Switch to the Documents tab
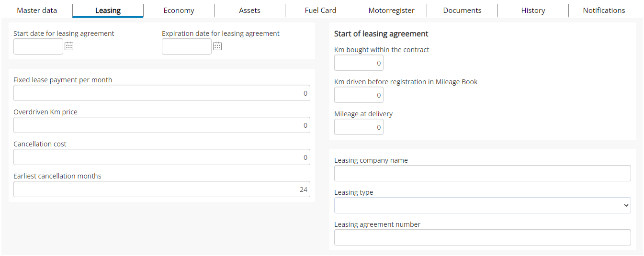Image resolution: width=644 pixels, height=256 pixels. coord(462,10)
